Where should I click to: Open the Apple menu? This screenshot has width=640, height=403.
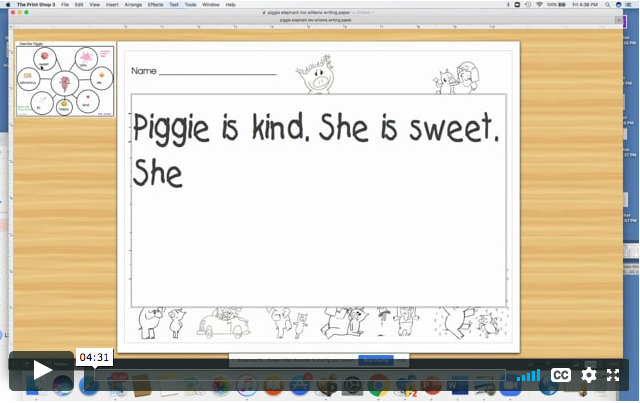8,4
